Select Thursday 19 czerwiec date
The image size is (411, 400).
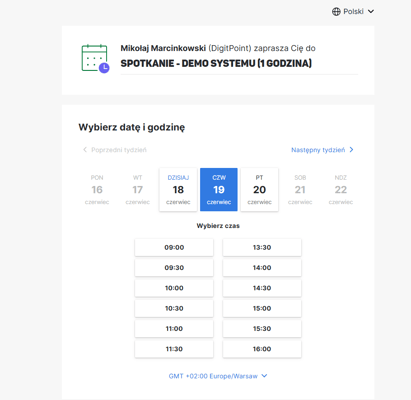point(219,189)
